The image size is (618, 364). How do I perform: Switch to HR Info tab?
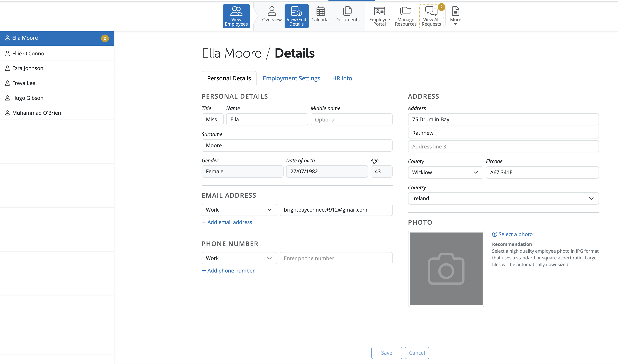pos(342,78)
